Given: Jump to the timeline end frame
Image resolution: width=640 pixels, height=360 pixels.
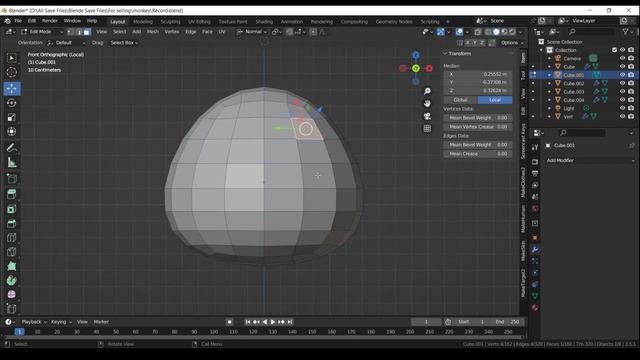Looking at the screenshot, I should tap(290, 322).
